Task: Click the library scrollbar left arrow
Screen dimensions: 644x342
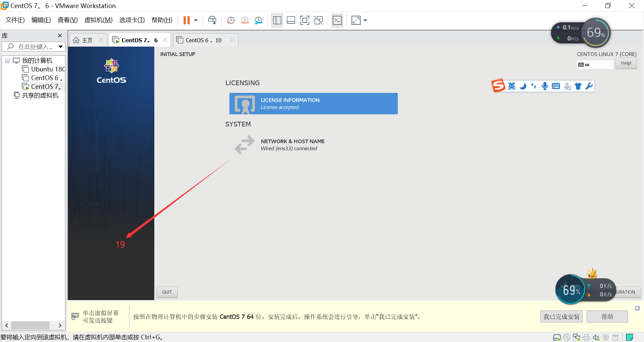Action: [6, 325]
